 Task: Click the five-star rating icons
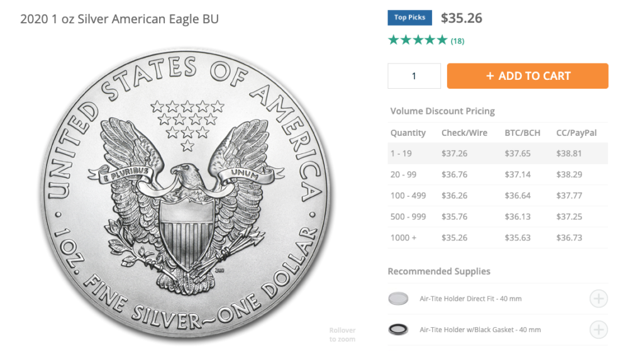(418, 40)
